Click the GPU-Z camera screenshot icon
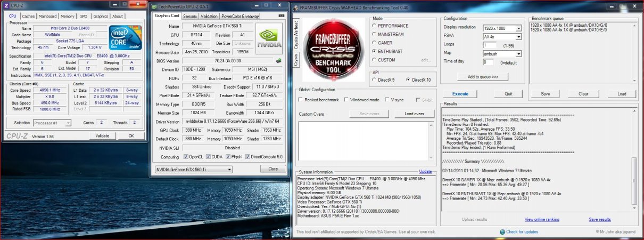The image size is (644, 240). (281, 16)
